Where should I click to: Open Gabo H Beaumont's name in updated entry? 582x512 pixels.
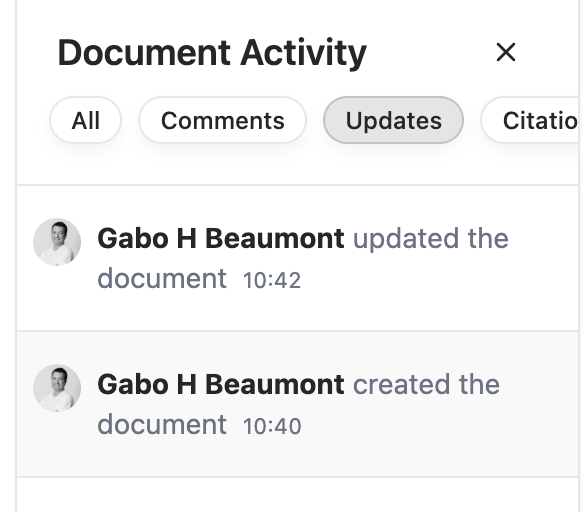coord(220,238)
